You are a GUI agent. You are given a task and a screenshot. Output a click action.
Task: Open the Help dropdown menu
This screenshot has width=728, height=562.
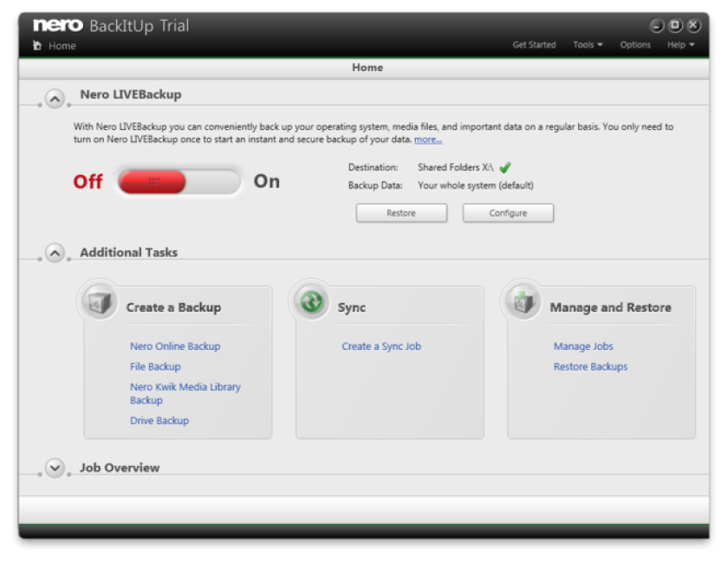click(x=680, y=44)
